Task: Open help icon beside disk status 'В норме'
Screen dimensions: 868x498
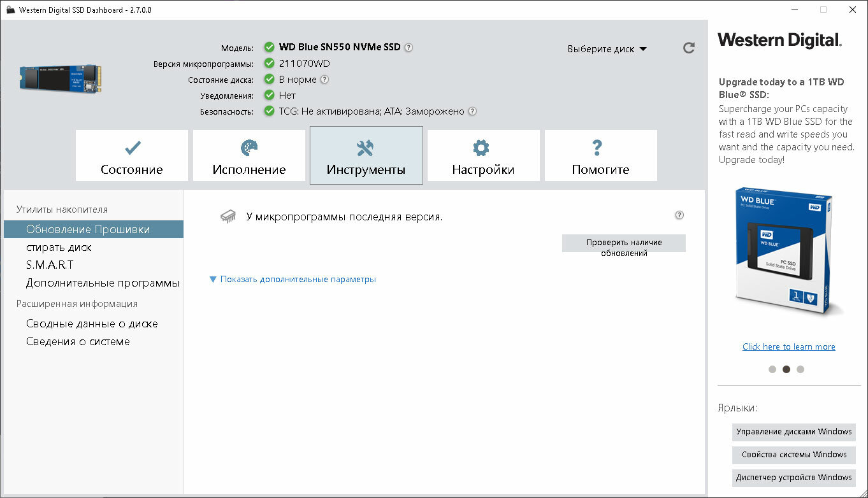Action: (x=324, y=80)
